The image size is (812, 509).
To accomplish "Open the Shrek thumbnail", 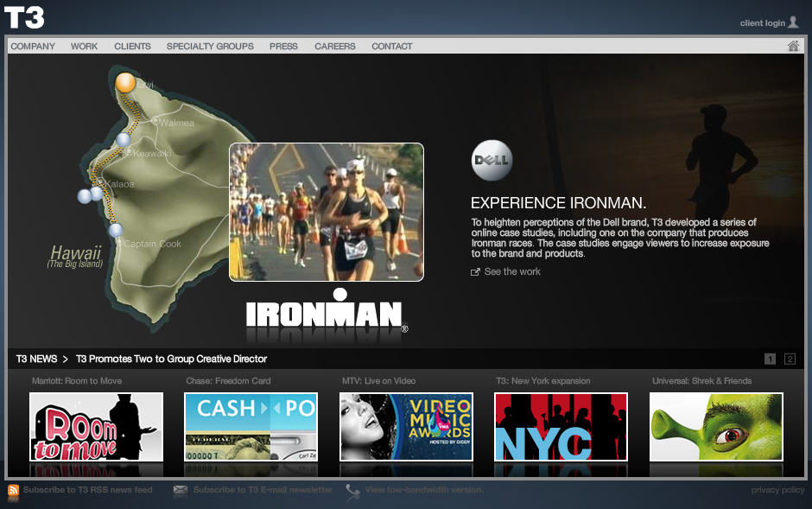I will (716, 427).
